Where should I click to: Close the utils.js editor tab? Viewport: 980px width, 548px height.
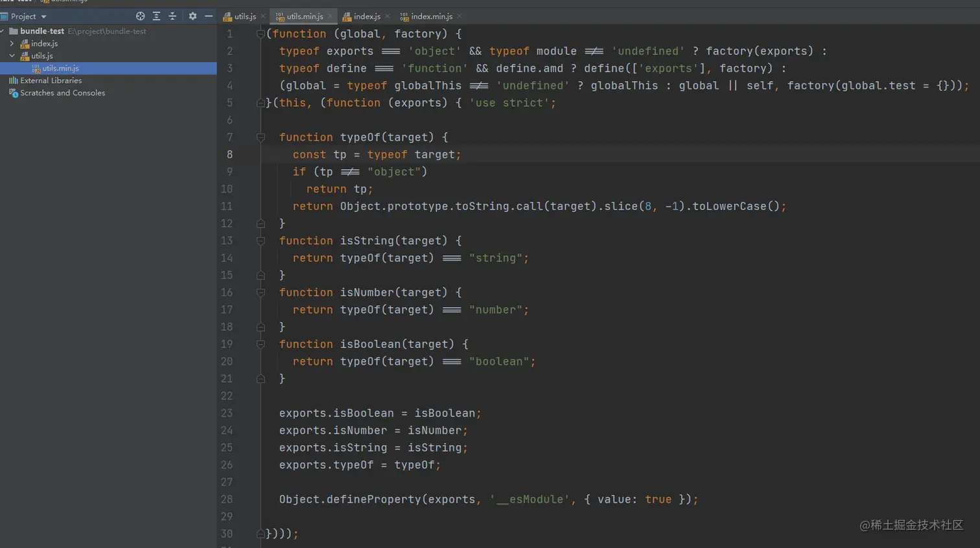263,16
